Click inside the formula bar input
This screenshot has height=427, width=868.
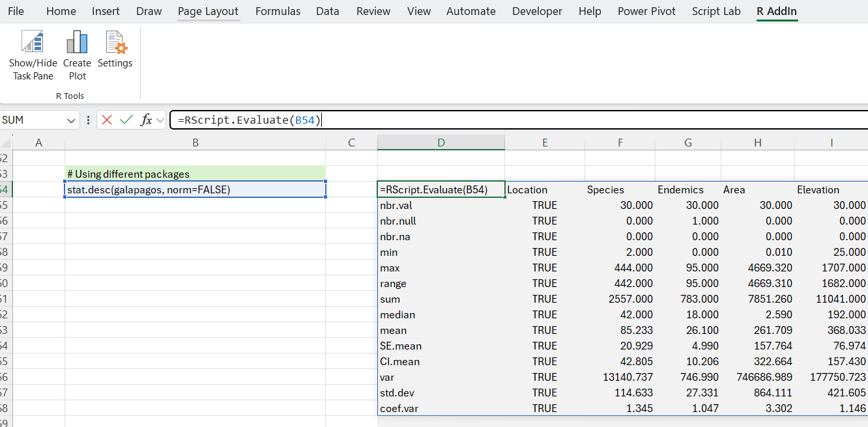point(519,120)
